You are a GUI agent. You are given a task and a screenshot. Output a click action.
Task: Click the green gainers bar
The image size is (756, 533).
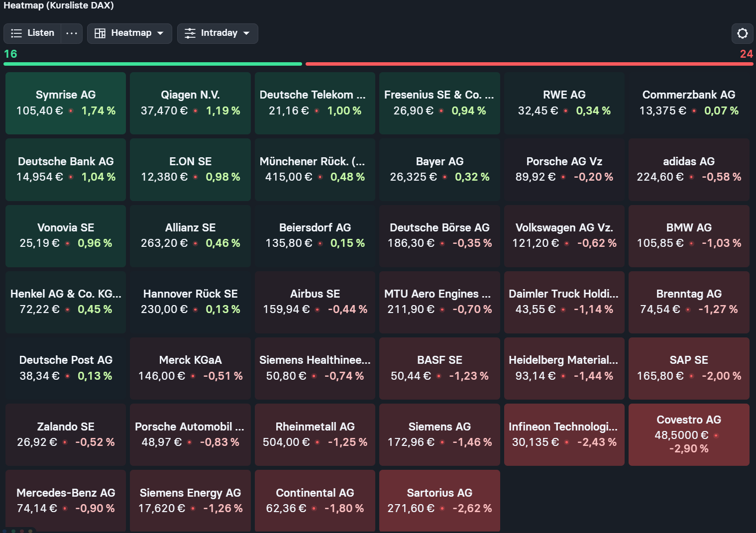tap(153, 64)
